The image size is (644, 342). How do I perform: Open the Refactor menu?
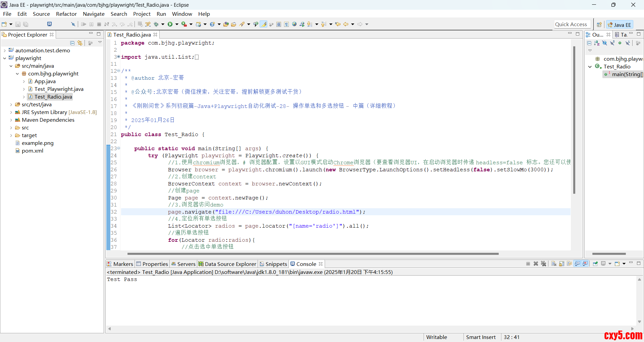point(66,14)
